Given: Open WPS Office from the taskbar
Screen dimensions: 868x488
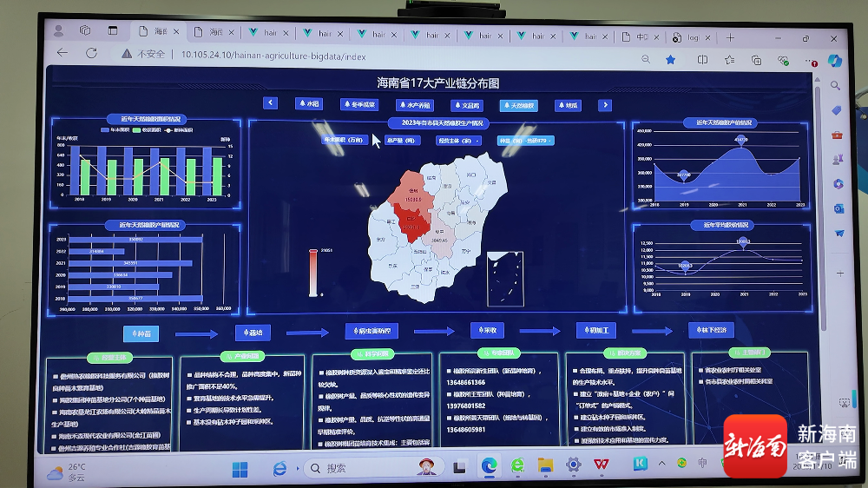Looking at the screenshot, I should 601,465.
